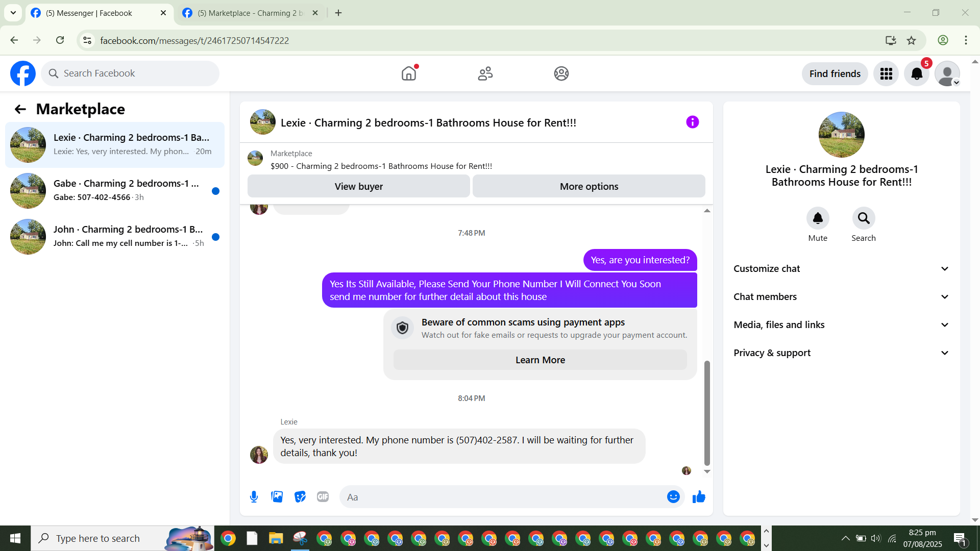Open John's conversation in the list

click(x=115, y=237)
